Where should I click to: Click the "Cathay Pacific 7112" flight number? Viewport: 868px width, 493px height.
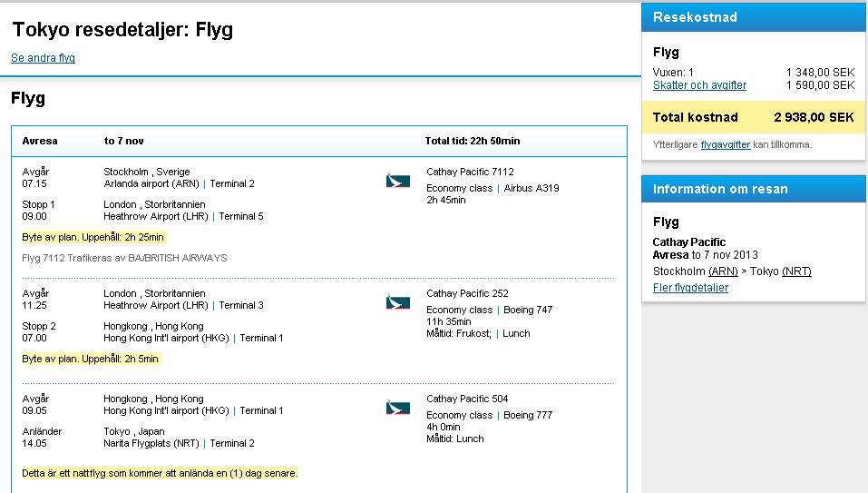pos(470,172)
